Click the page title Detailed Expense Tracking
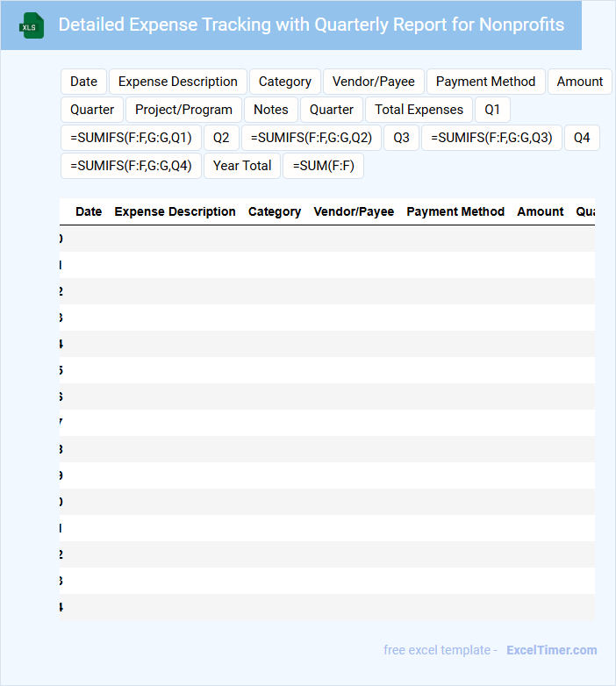 tap(311, 25)
